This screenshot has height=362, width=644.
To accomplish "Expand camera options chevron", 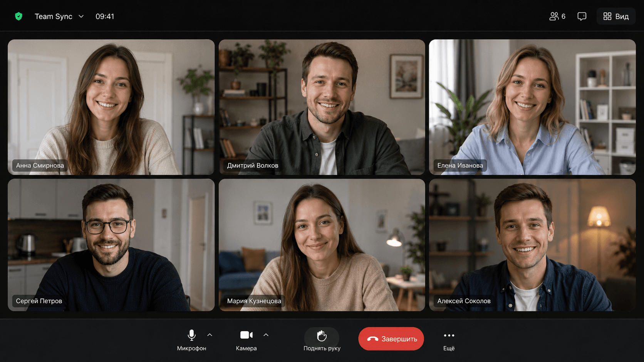I will pos(266,335).
